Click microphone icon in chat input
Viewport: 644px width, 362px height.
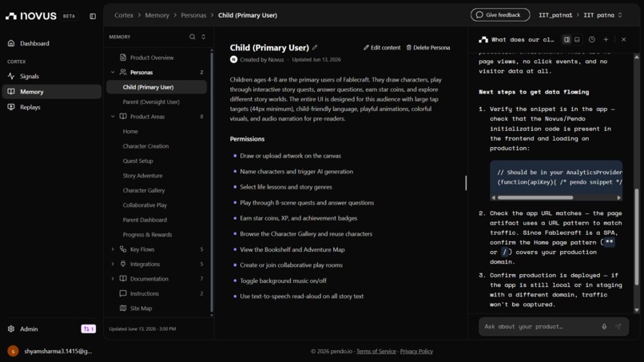pyautogui.click(x=604, y=327)
